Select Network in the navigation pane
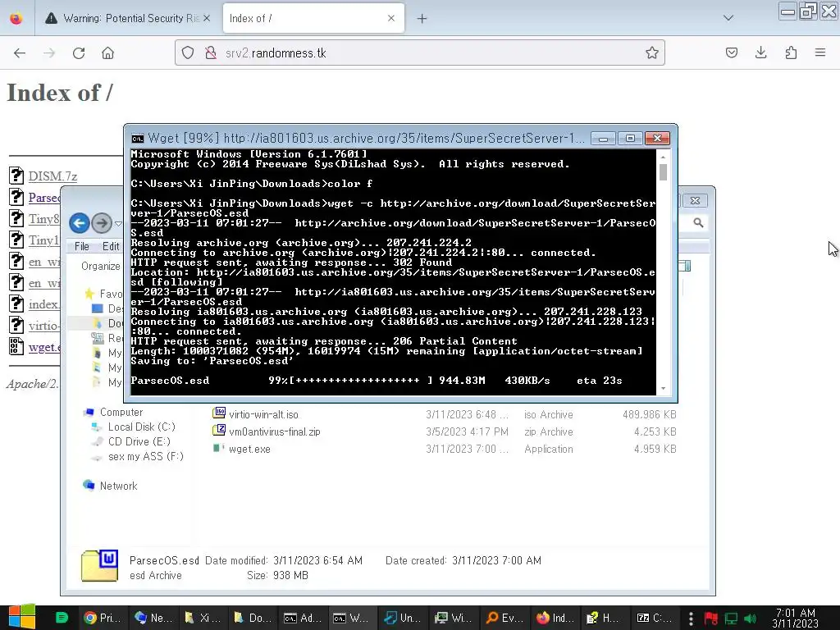840x630 pixels. 118,486
